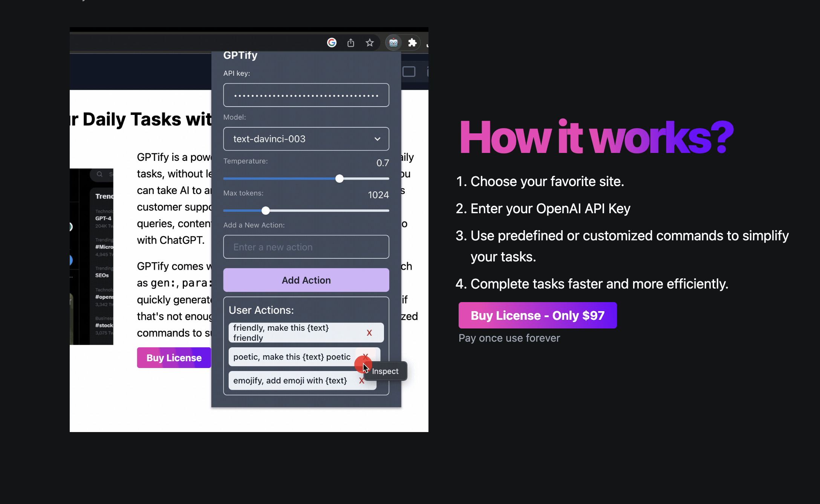
Task: Open the GPTify robot extension icon
Action: click(393, 43)
